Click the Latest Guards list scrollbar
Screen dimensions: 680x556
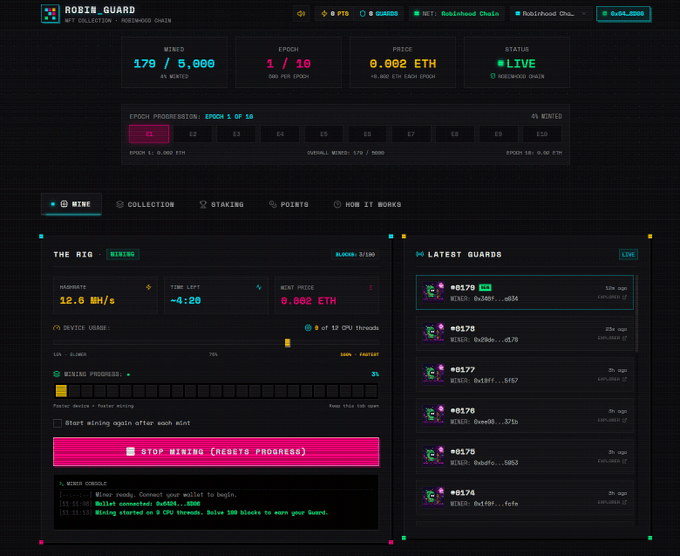click(x=637, y=313)
